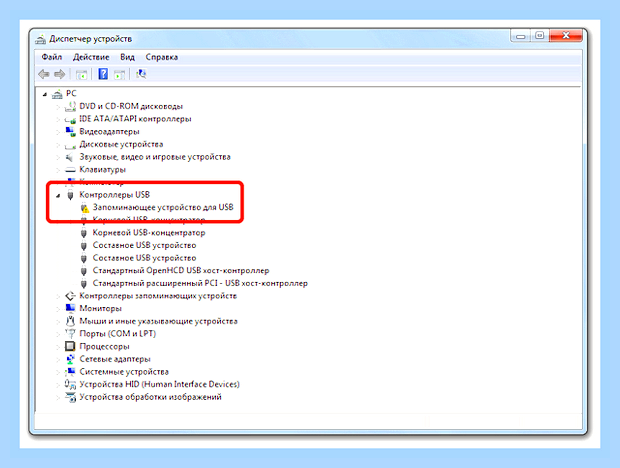Screen dimensions: 620x468
Task: Select the Клавиатуры label
Action: coord(102,170)
